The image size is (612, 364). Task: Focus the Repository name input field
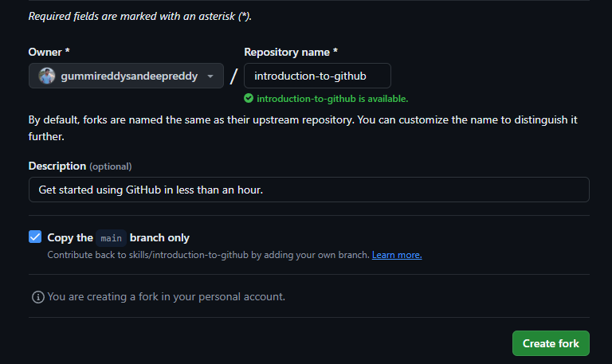[317, 76]
